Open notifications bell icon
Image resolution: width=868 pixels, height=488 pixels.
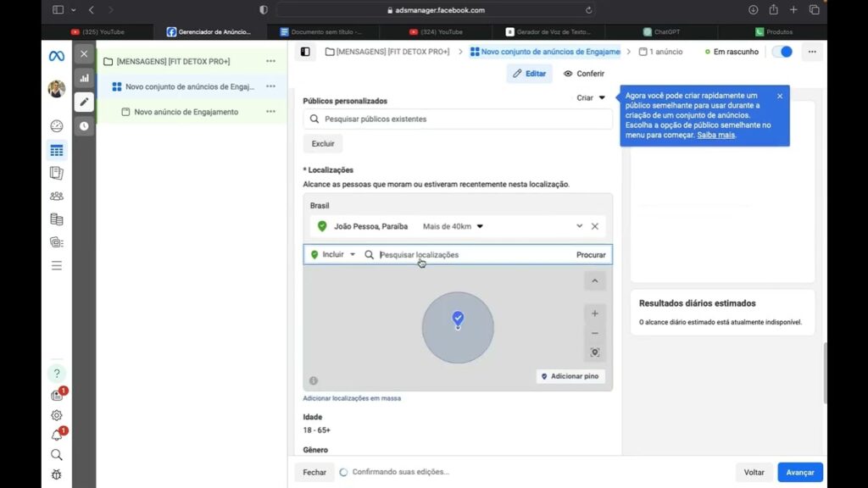(x=56, y=435)
